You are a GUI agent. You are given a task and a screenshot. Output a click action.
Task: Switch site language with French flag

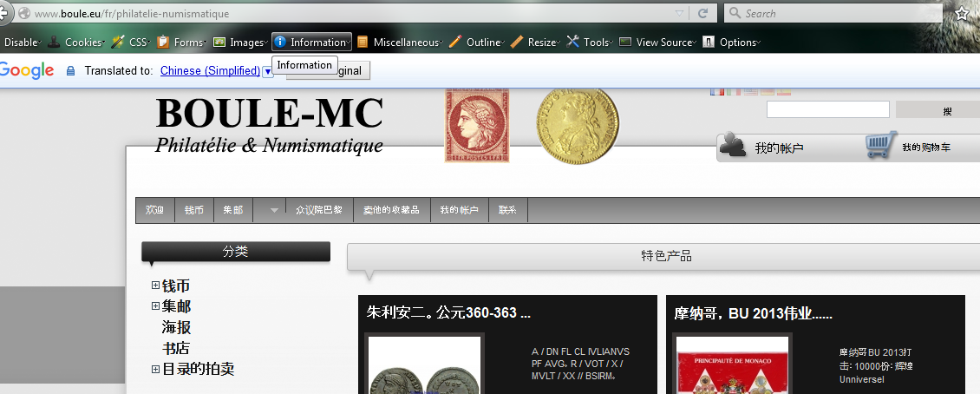717,92
